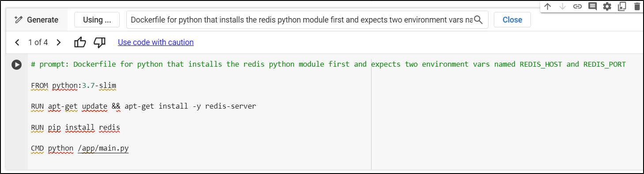Add a comment on the cell
The height and width of the screenshot is (174, 644).
click(592, 6)
